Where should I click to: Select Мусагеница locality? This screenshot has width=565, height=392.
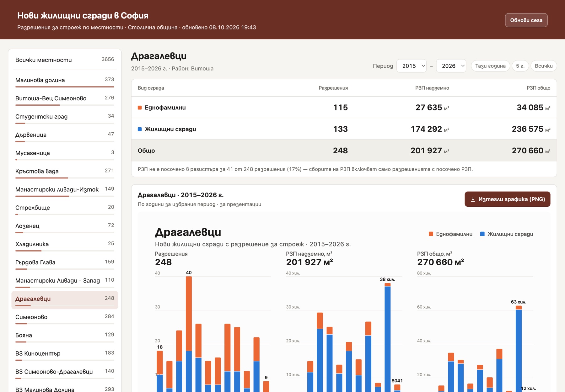[65, 154]
